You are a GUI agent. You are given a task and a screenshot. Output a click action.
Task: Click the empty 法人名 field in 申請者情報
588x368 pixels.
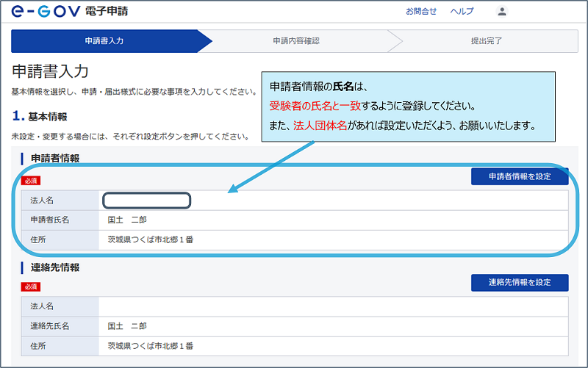coord(146,201)
